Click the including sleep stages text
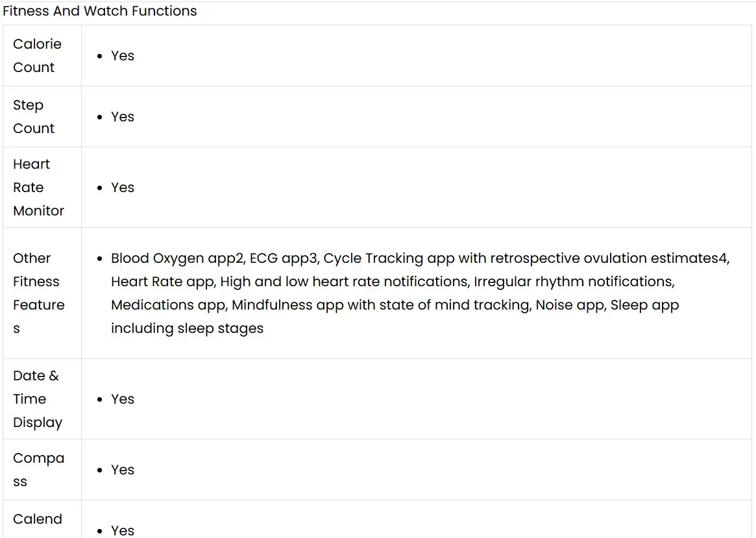 point(187,328)
